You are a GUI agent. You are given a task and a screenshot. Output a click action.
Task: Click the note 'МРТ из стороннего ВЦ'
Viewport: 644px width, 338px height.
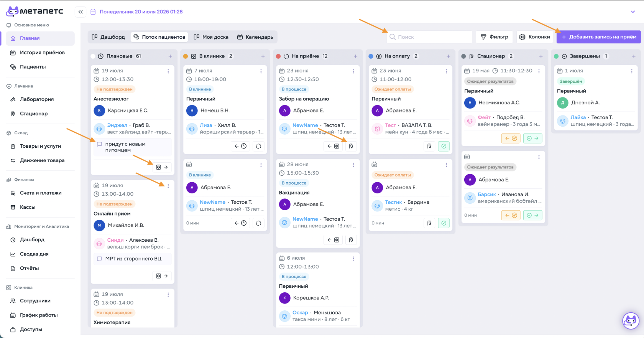click(x=133, y=259)
